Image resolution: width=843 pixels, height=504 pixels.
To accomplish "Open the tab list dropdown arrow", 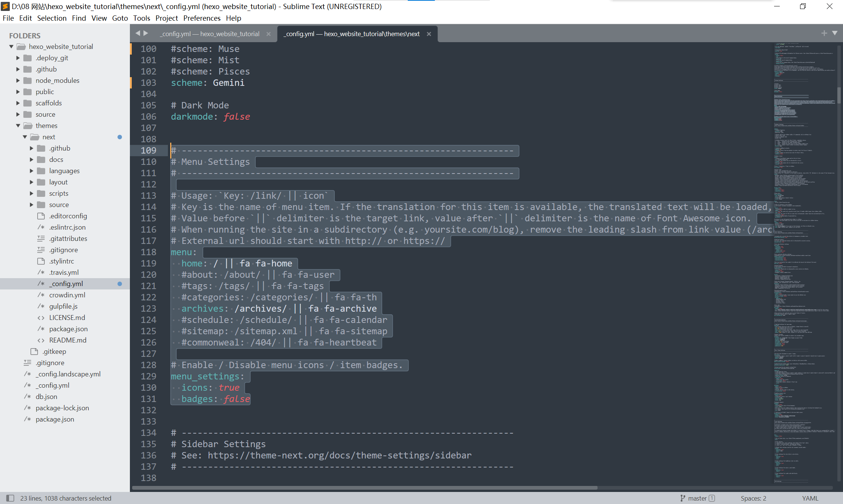I will (x=835, y=33).
